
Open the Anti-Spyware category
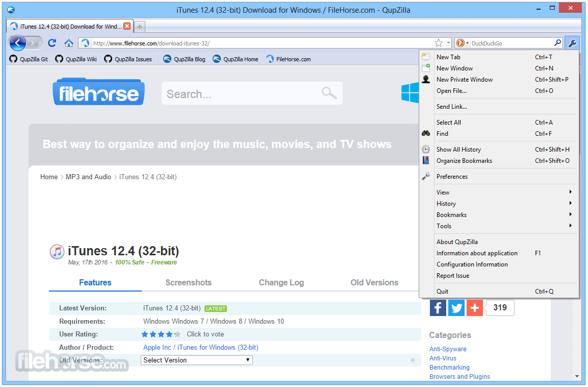(x=448, y=349)
